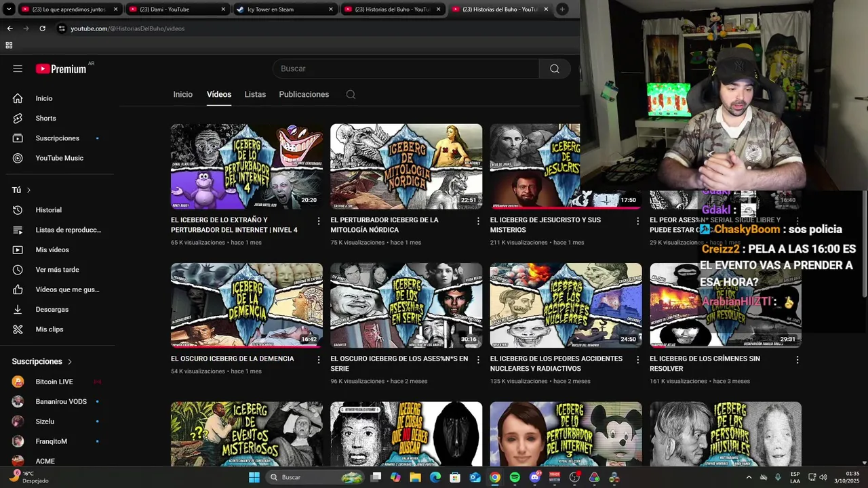Click the browser address bar URL
The image size is (868, 488).
[x=127, y=28]
